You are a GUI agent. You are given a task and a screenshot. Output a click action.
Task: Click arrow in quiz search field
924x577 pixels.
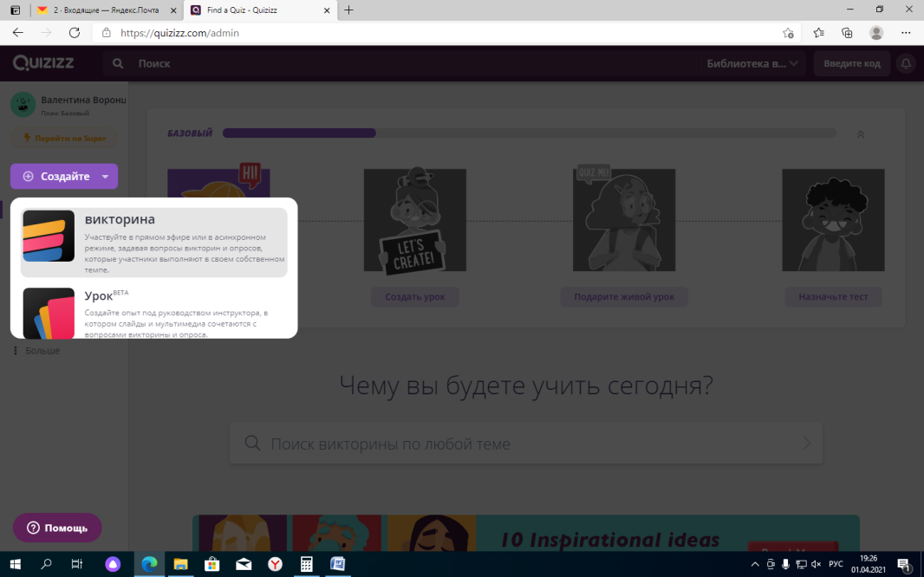tap(807, 444)
